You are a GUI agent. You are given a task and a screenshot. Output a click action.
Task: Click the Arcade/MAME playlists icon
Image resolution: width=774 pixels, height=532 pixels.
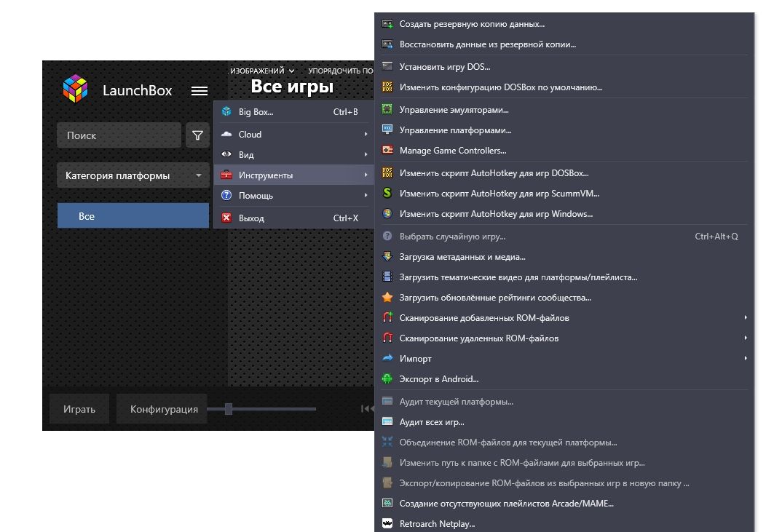[x=387, y=504]
